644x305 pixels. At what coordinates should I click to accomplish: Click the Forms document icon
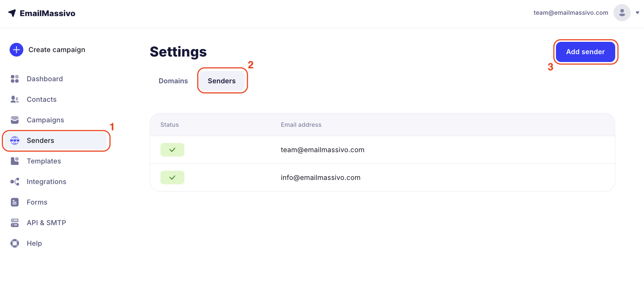[x=15, y=202]
